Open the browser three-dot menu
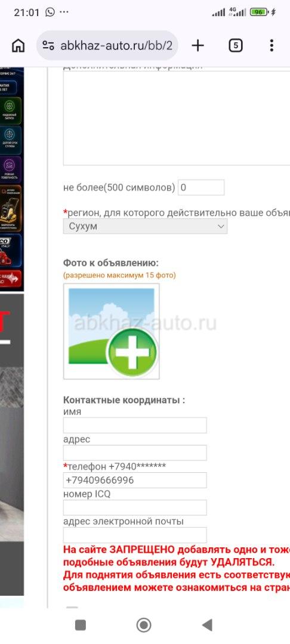This screenshot has width=290, height=644. tap(272, 45)
